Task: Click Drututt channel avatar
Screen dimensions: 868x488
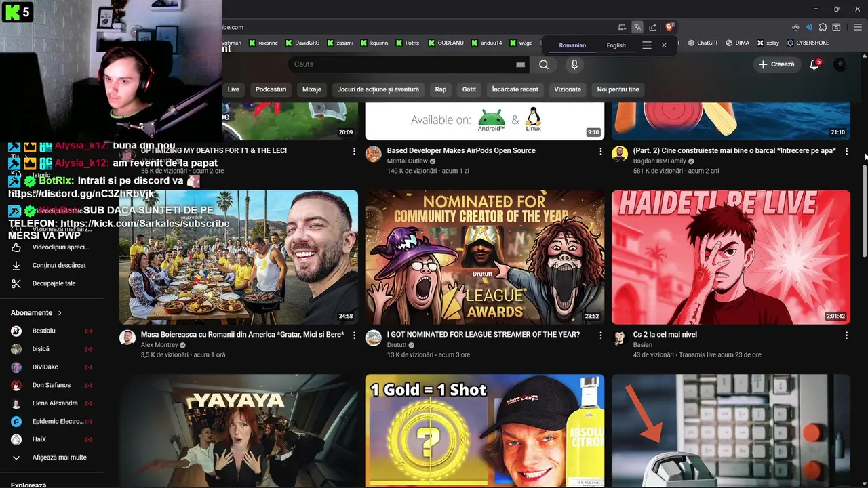Action: [x=374, y=338]
